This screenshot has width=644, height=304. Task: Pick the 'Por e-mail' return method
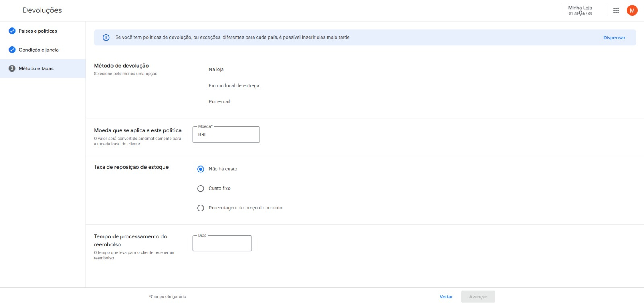(x=219, y=102)
